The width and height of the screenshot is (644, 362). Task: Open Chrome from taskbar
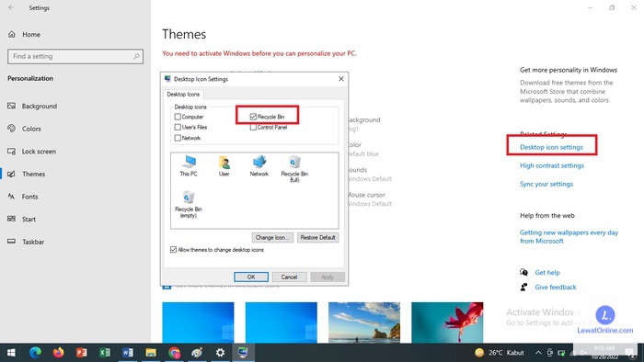click(x=174, y=353)
